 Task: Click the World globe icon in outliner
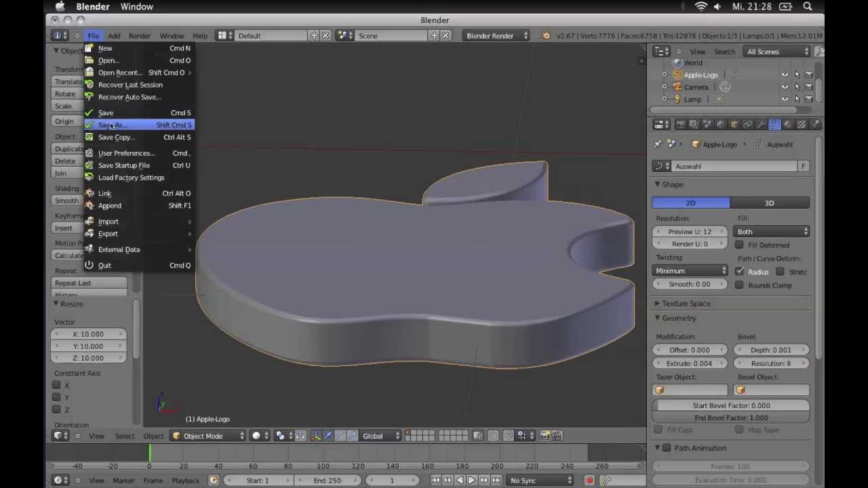pos(677,62)
